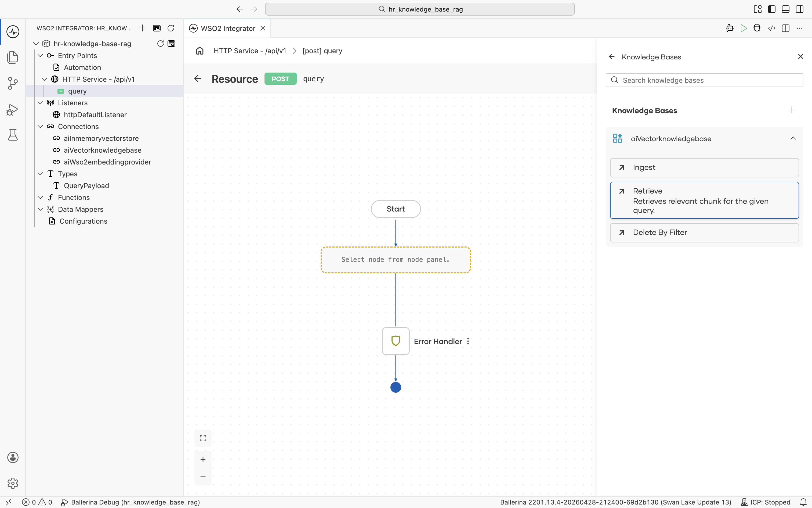Run the integration with play icon

pos(744,28)
